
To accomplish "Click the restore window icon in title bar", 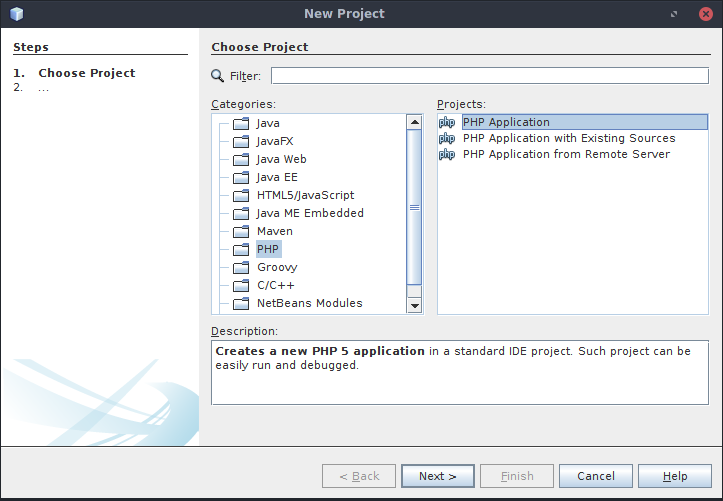I will (674, 14).
